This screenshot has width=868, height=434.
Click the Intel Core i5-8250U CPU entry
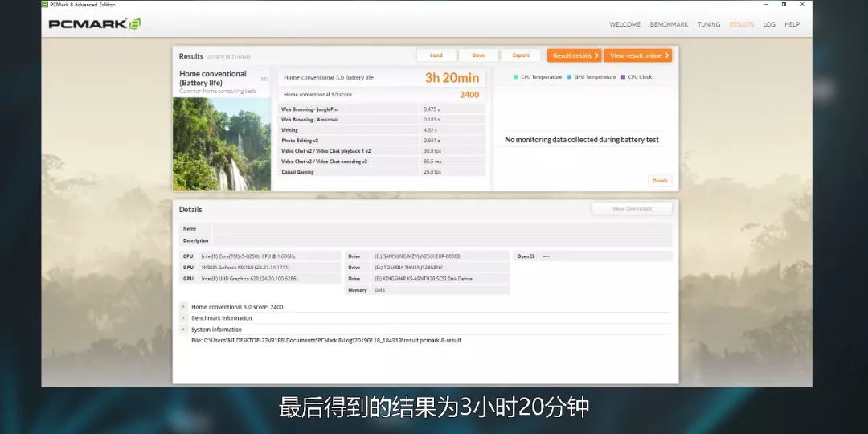pyautogui.click(x=260, y=256)
